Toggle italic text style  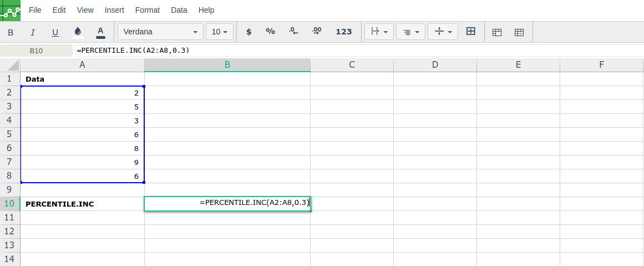point(33,32)
